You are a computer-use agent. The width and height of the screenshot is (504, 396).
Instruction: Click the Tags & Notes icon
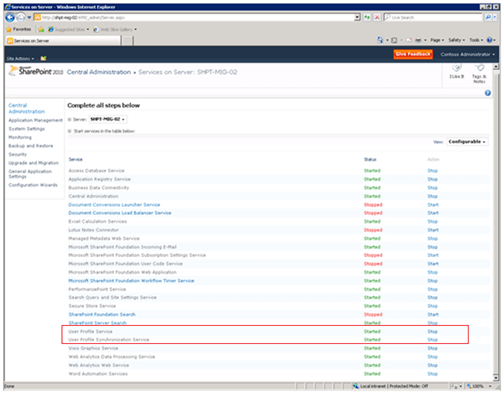point(479,73)
